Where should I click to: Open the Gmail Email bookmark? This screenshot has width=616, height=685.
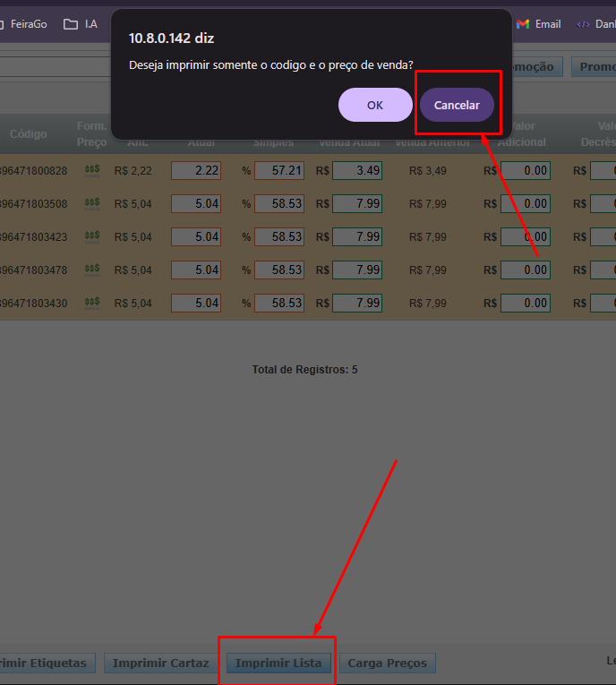tap(539, 24)
